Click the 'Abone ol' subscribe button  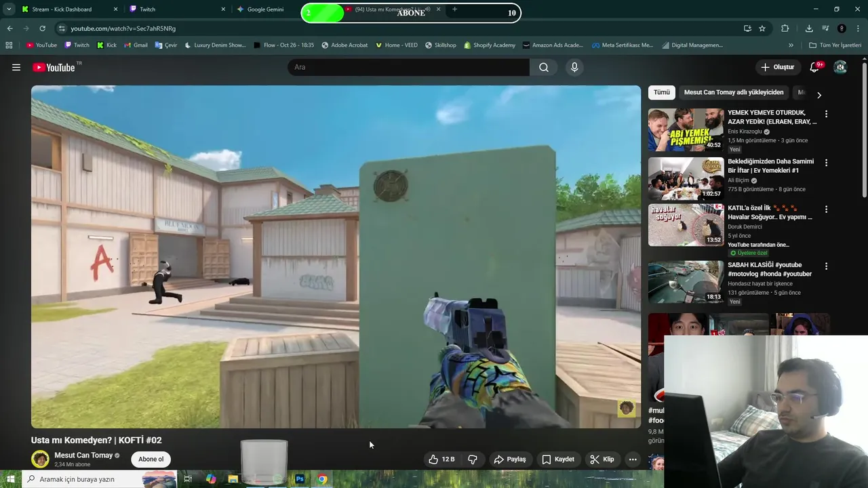tap(151, 459)
